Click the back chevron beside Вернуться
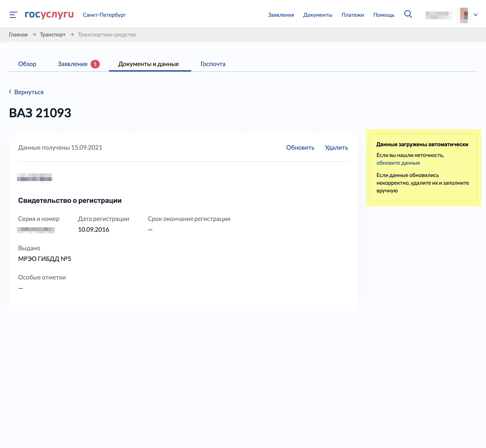 [10, 92]
